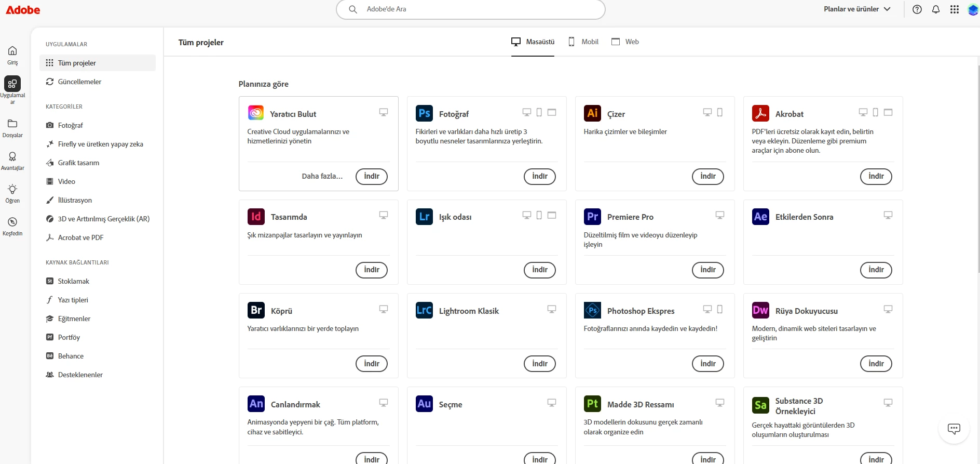Viewport: 980px width, 464px height.
Task: Select the Uygulamalar apps sidebar icon
Action: click(x=12, y=84)
